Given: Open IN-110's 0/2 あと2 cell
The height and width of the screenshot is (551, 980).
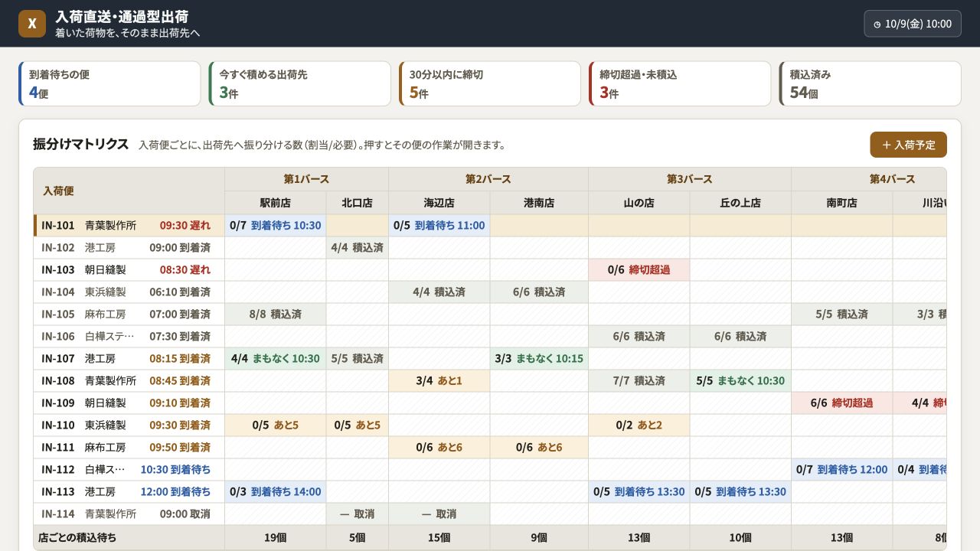Looking at the screenshot, I should point(639,425).
